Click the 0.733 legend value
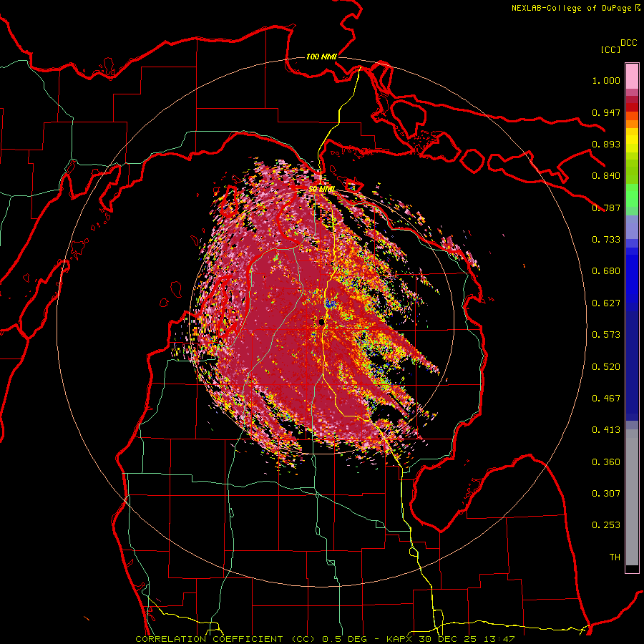This screenshot has width=644, height=644. (x=606, y=240)
